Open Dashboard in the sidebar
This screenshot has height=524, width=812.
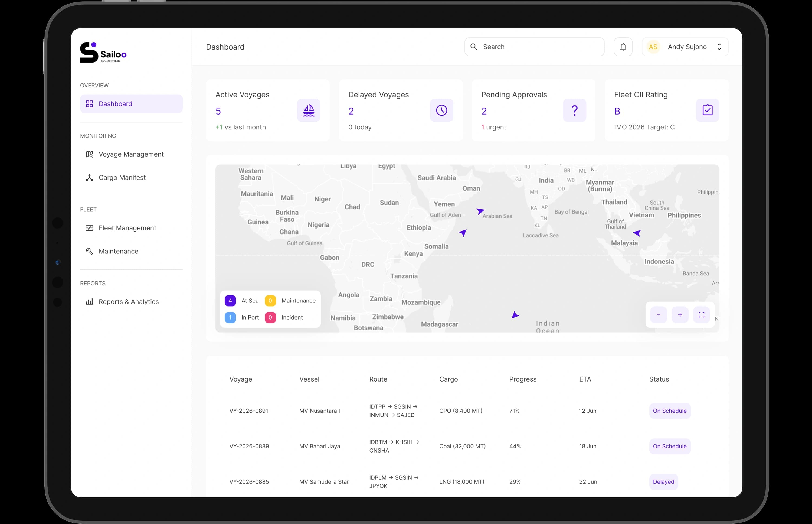point(131,104)
